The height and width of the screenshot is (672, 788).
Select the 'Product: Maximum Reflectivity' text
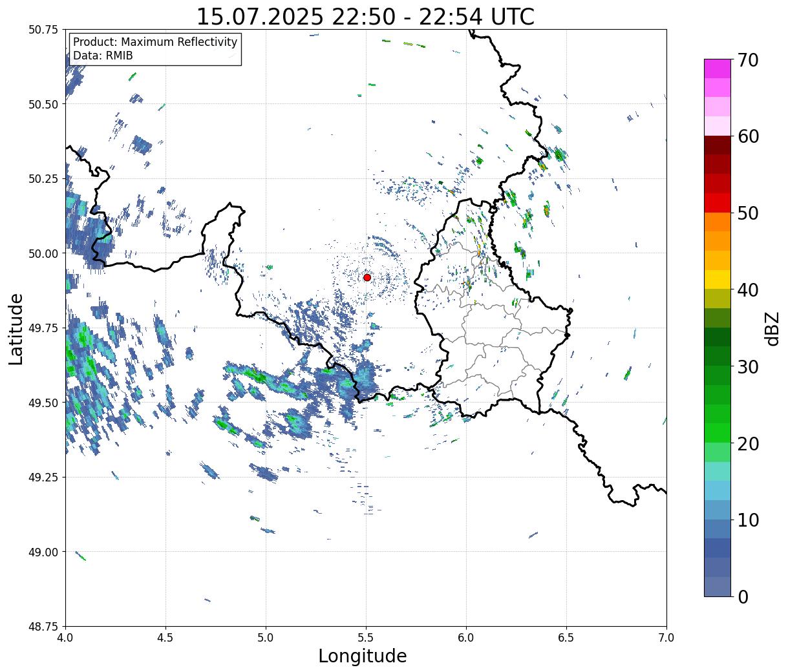coord(155,42)
